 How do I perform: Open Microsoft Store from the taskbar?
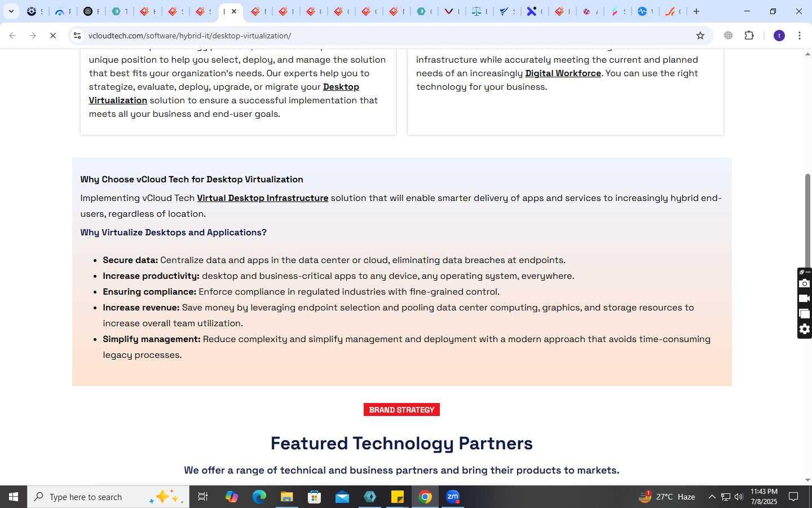[314, 497]
